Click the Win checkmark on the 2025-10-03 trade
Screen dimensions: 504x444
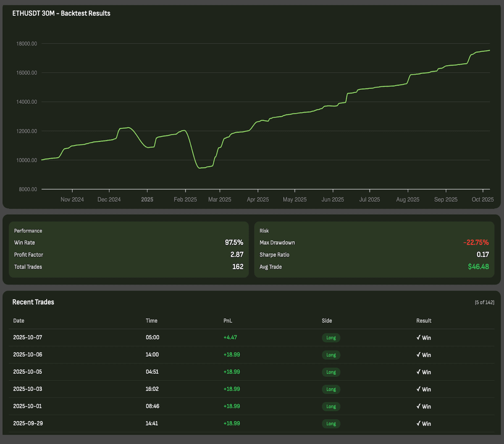[x=423, y=389]
